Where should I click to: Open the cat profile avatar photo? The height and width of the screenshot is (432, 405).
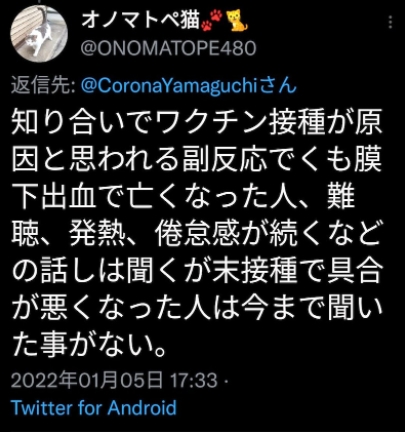pos(39,34)
